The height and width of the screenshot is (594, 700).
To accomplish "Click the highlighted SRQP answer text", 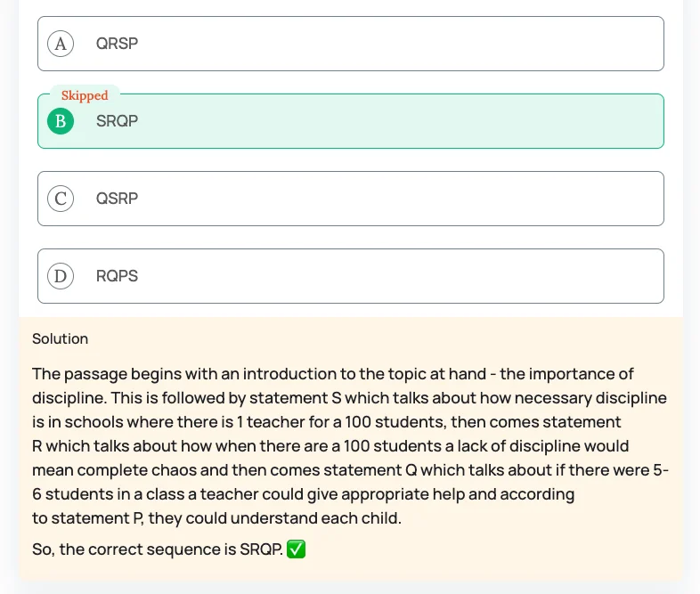I will pos(117,121).
